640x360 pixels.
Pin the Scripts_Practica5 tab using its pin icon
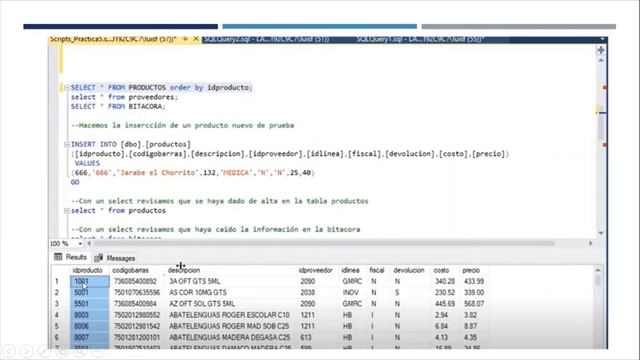[x=185, y=39]
